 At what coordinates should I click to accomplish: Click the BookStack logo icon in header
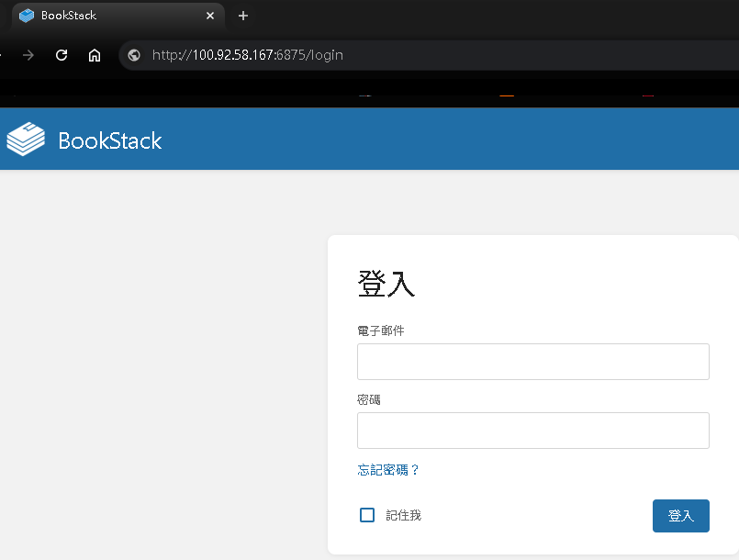tap(26, 140)
